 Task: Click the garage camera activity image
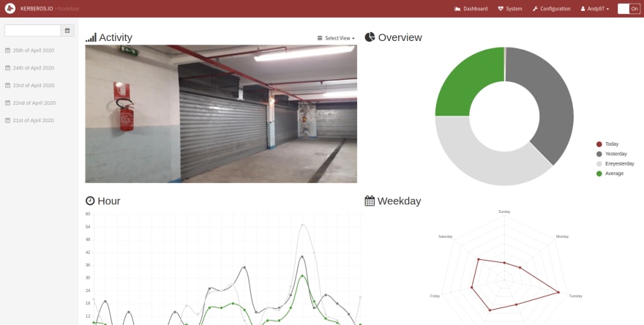pos(221,113)
